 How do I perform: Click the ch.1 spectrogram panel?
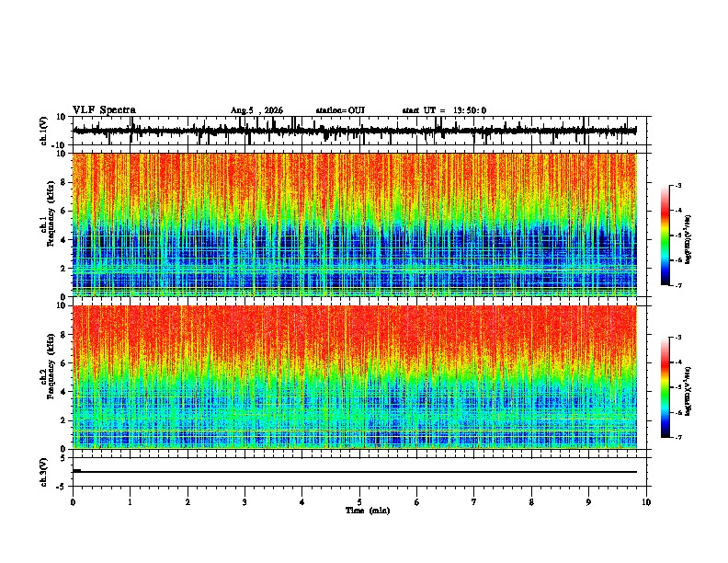click(x=354, y=224)
